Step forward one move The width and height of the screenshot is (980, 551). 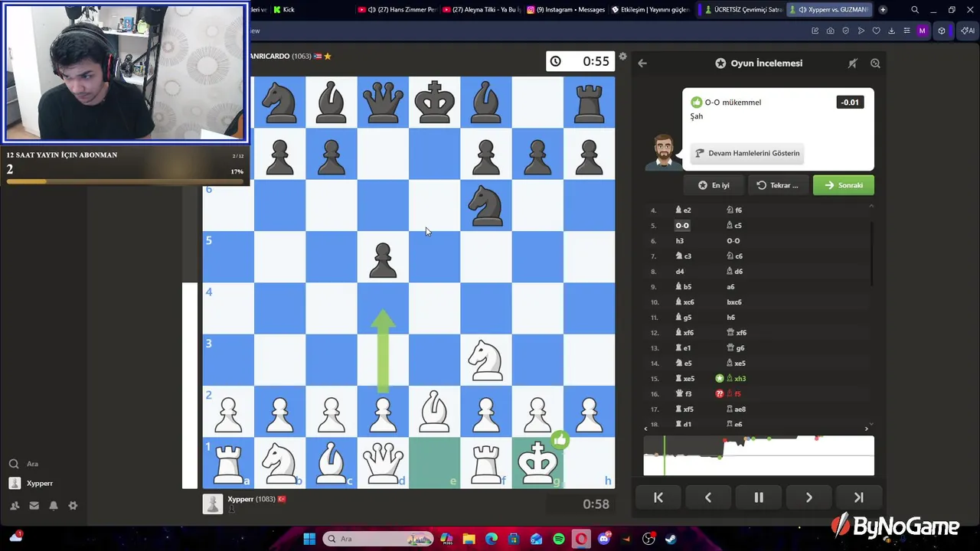pos(808,497)
